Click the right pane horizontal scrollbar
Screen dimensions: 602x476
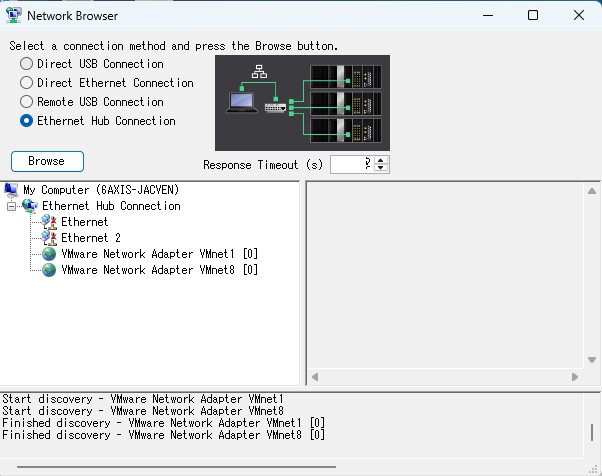(x=444, y=377)
